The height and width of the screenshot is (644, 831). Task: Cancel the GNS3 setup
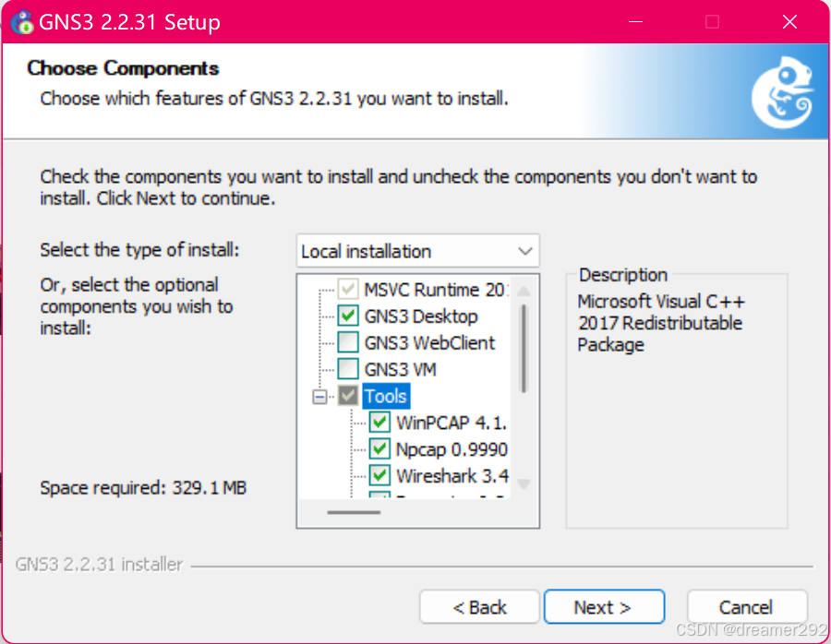[747, 607]
